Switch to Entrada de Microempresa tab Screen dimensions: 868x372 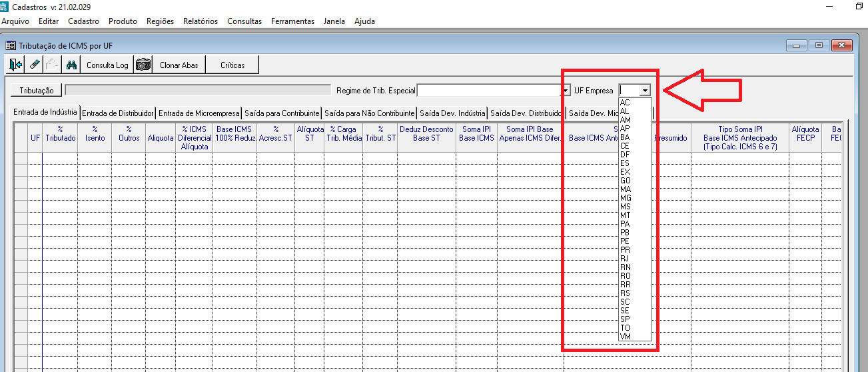tap(199, 113)
